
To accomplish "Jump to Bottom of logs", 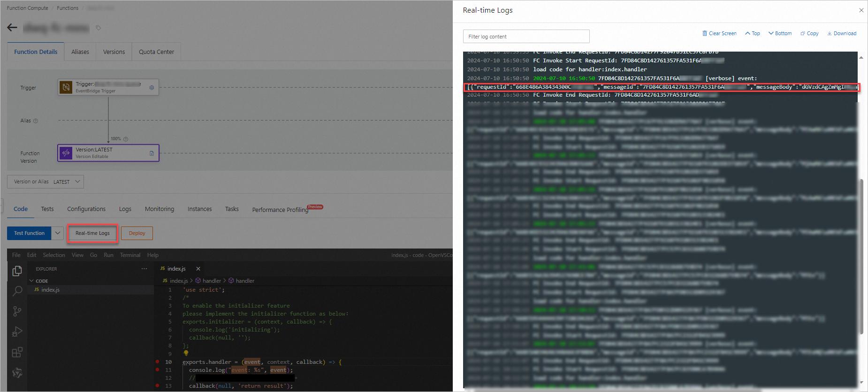I will coord(780,33).
